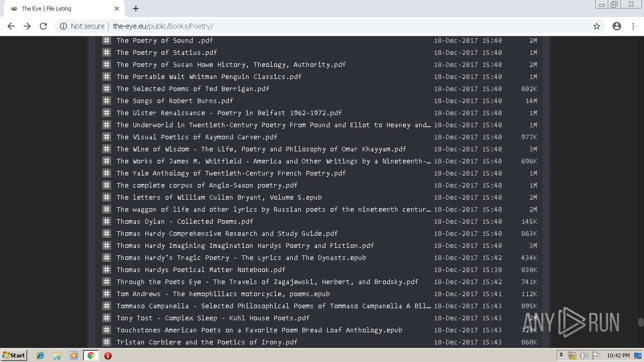Image resolution: width=644 pixels, height=362 pixels.
Task: View site info via Not secure icon
Action: point(63,26)
